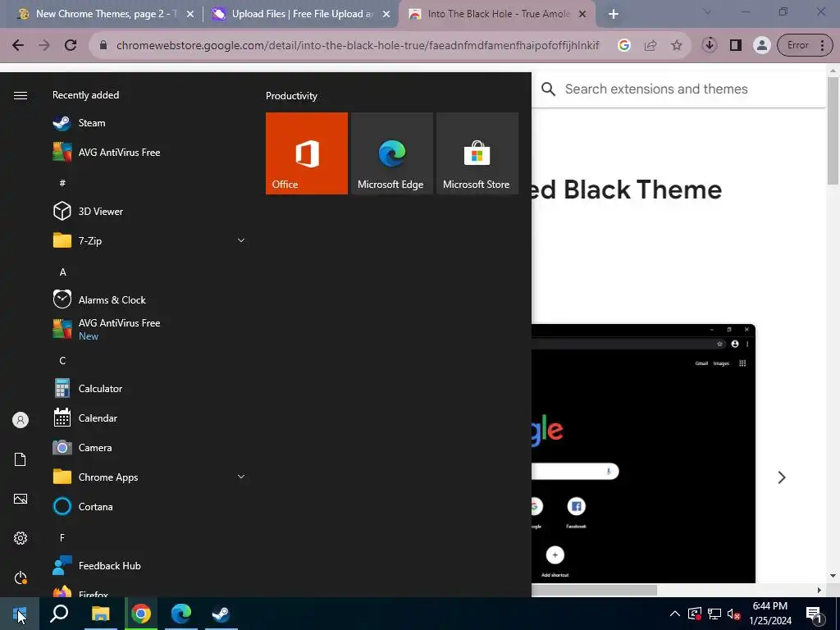Open Settings gear in Start sidebar
840x630 pixels.
(x=21, y=538)
